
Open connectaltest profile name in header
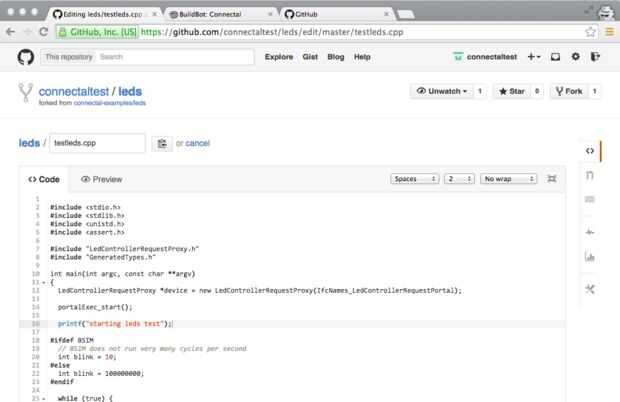point(491,57)
